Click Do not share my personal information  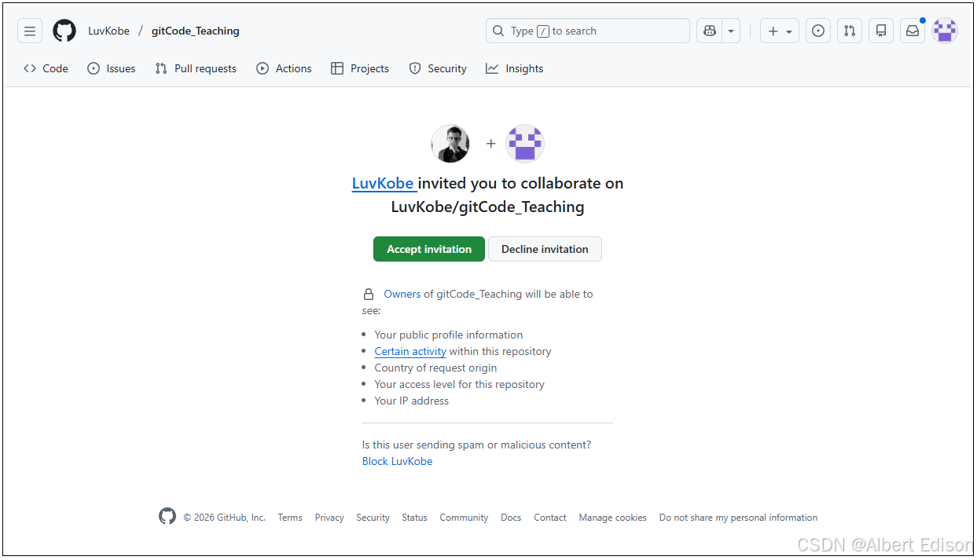(x=738, y=518)
